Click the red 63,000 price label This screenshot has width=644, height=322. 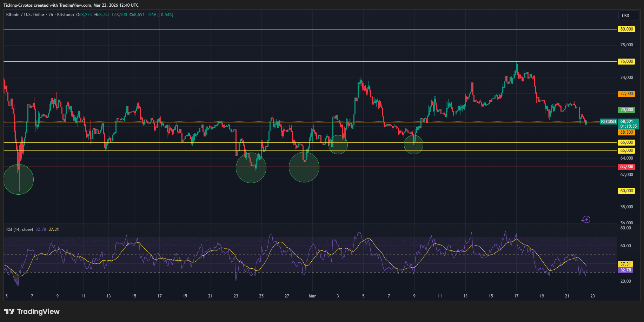tap(626, 167)
